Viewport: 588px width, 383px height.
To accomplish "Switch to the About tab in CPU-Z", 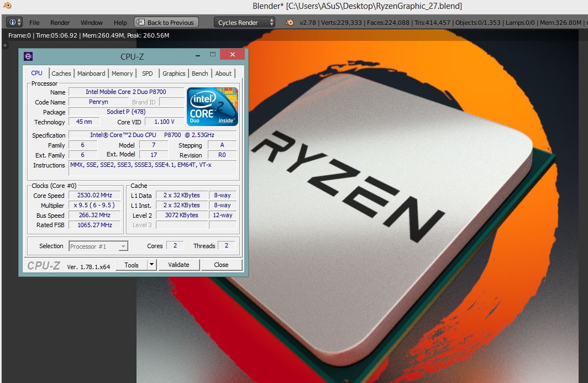I will click(223, 74).
